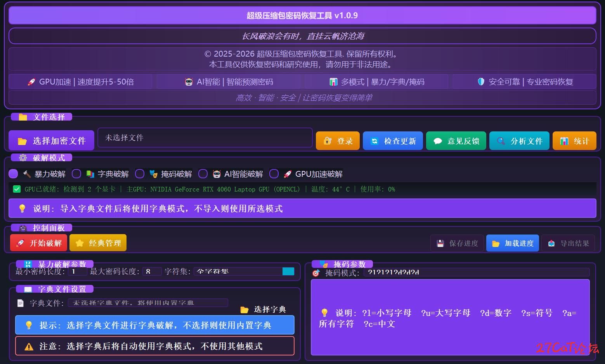The image size is (605, 364).
Task: Click the lock icon on 登录 button
Action: tap(328, 141)
